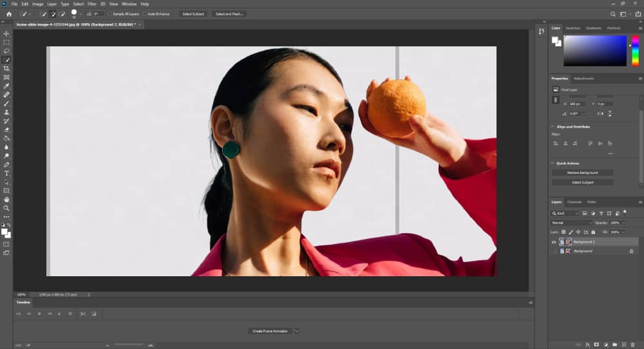Click Create new layer icon
The width and height of the screenshot is (644, 349).
click(623, 344)
